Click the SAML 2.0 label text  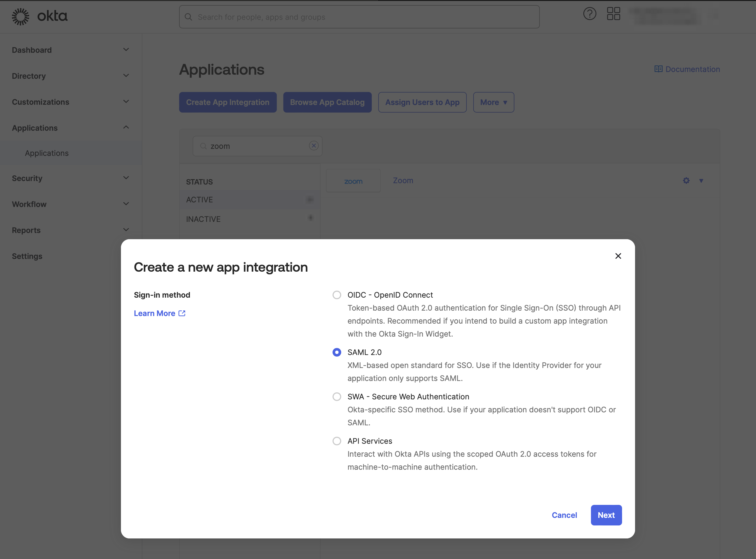[364, 352]
